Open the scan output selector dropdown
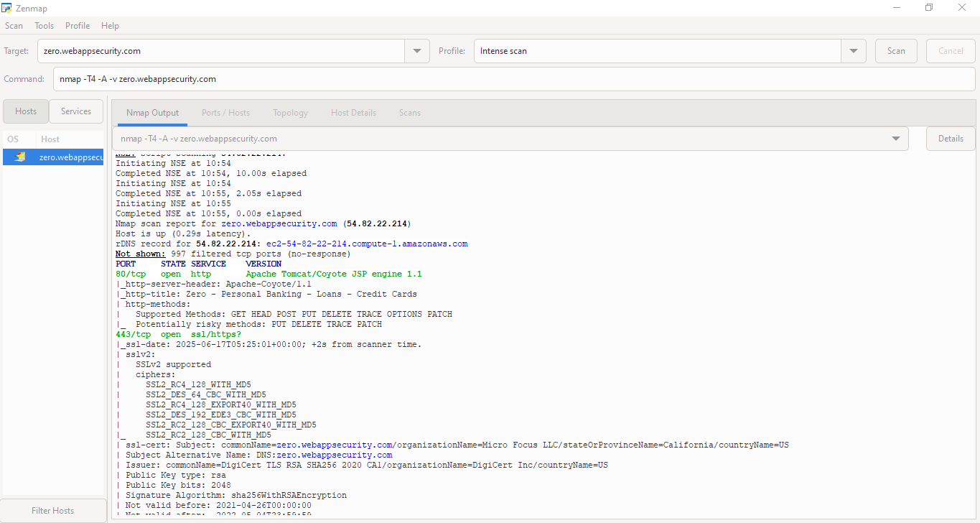The width and height of the screenshot is (980, 523). pos(510,139)
